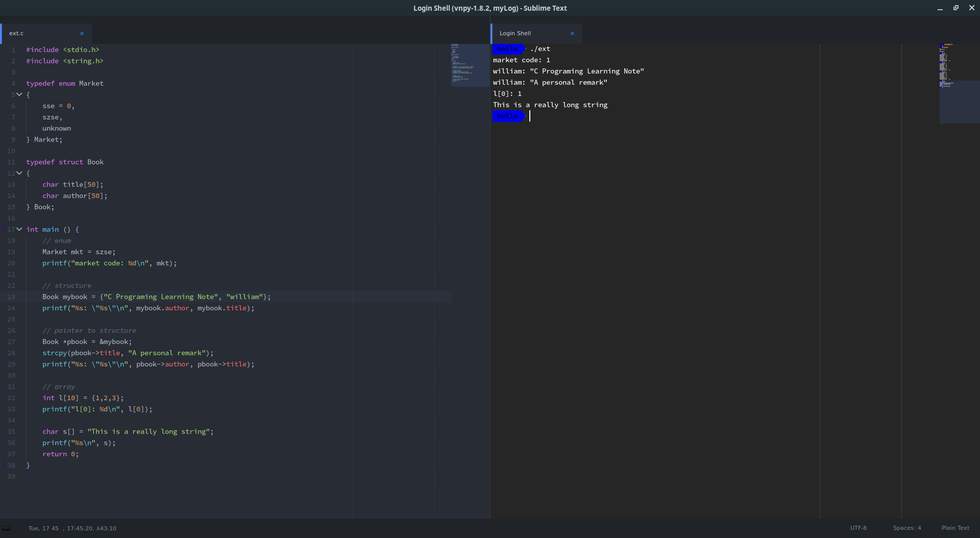Click 'Market mkt = szse;' line

click(x=79, y=252)
